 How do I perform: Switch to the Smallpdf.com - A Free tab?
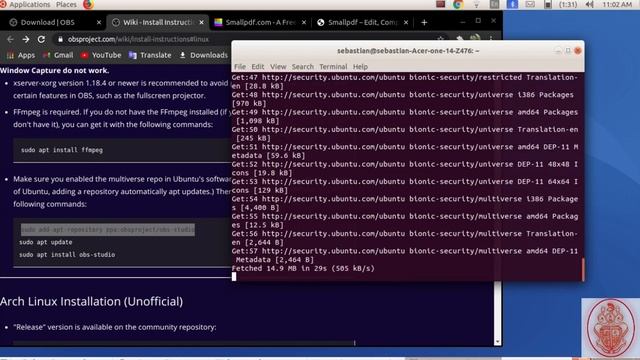tap(260, 22)
